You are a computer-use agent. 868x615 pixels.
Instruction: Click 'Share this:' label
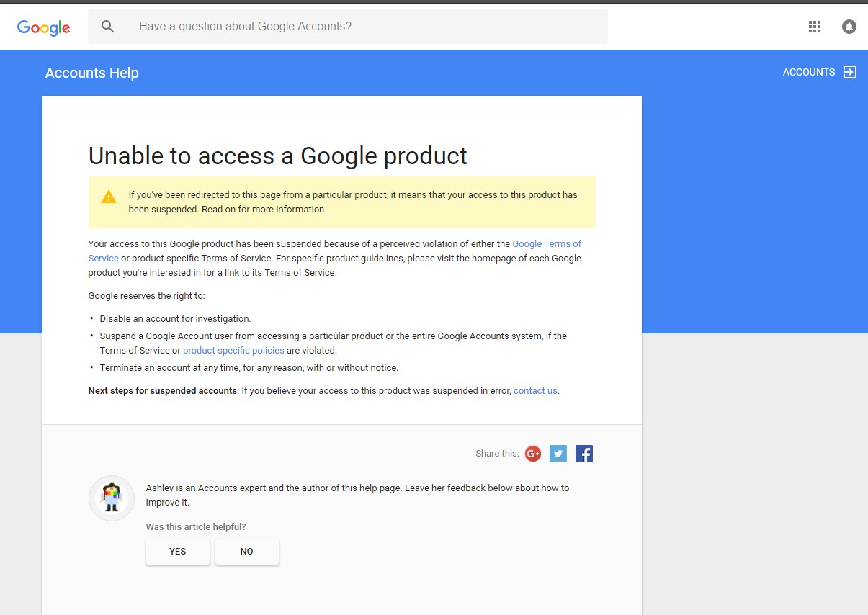(x=497, y=454)
